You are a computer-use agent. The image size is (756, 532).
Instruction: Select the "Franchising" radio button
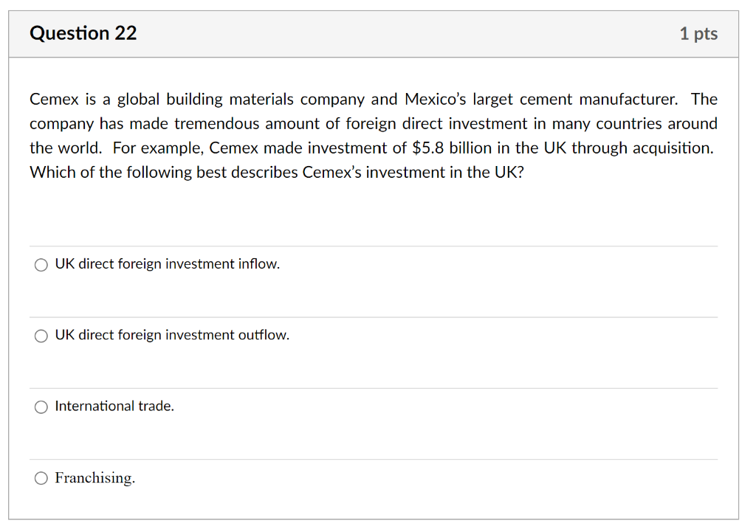[41, 478]
